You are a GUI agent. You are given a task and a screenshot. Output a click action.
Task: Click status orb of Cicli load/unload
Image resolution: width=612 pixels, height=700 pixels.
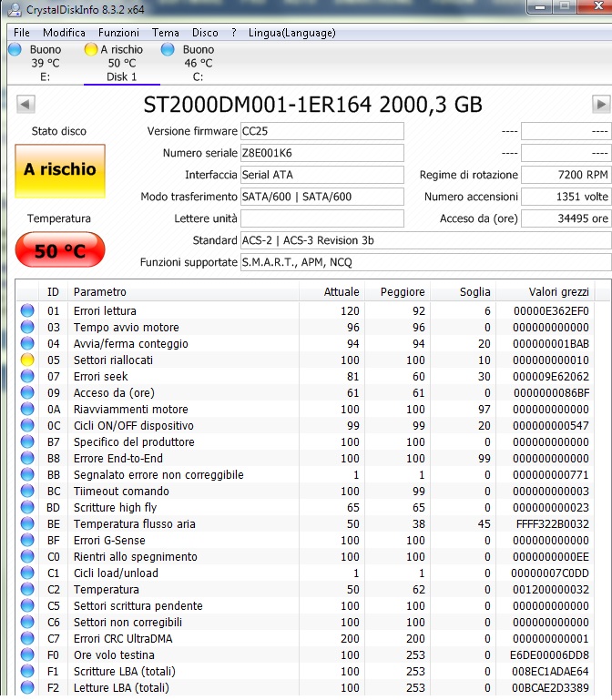click(x=27, y=573)
